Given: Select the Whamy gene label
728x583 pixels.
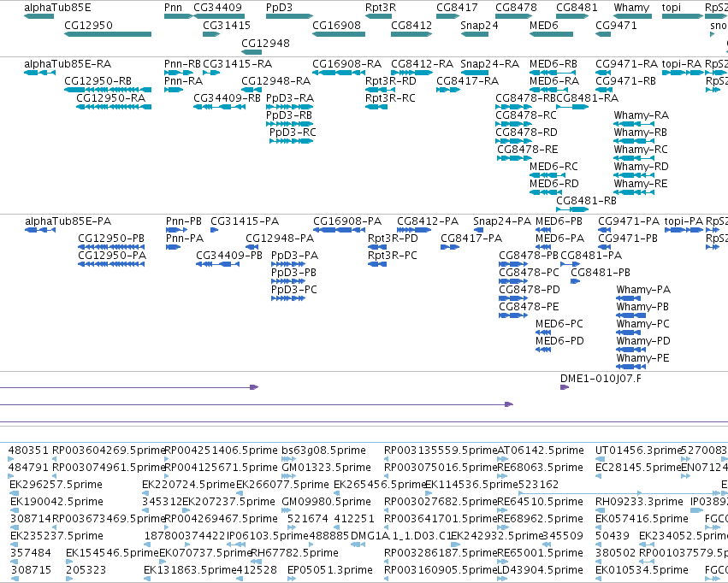Looking at the screenshot, I should pos(631,8).
